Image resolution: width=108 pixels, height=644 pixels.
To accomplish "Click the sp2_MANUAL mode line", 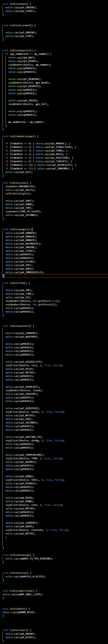I will (38, 144).
